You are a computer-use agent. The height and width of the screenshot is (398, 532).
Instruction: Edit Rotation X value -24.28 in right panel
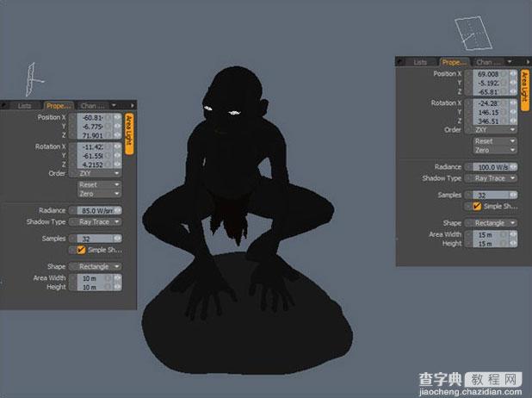491,103
